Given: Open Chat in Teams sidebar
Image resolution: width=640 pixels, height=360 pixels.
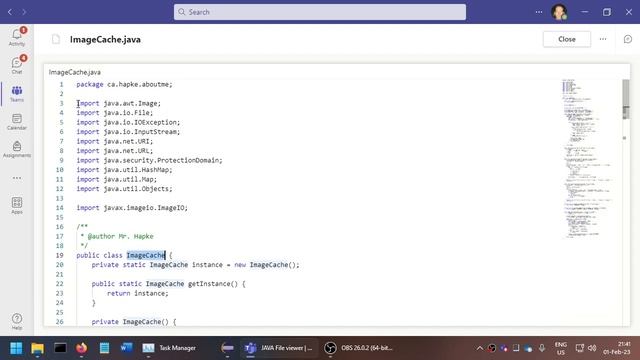Looking at the screenshot, I should coord(17,65).
